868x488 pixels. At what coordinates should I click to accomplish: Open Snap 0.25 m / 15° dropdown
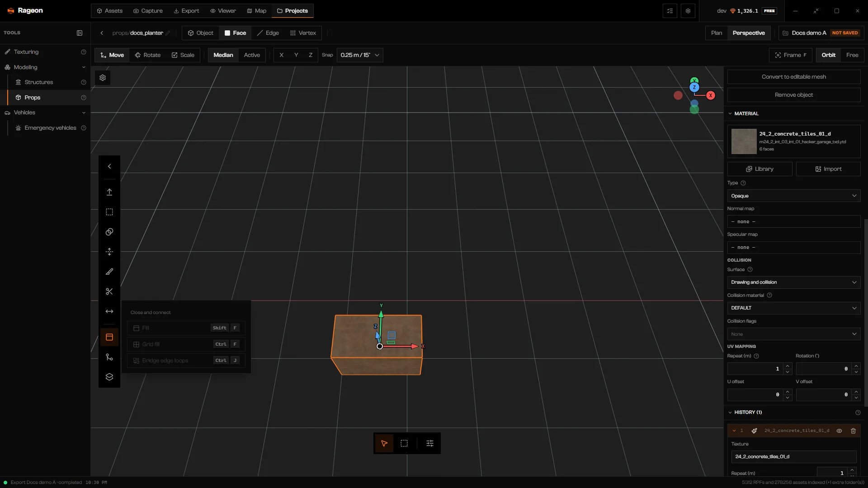pyautogui.click(x=360, y=55)
